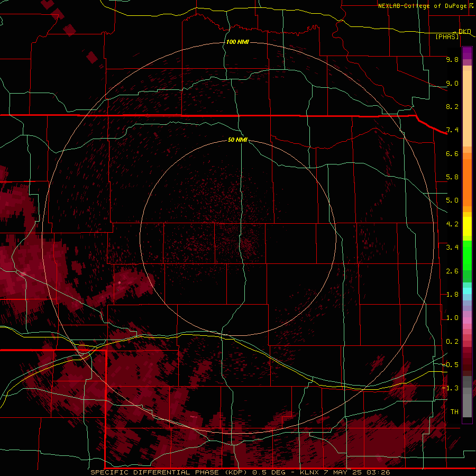Click the 6.6 scale label
The image size is (476, 476).
click(452, 153)
